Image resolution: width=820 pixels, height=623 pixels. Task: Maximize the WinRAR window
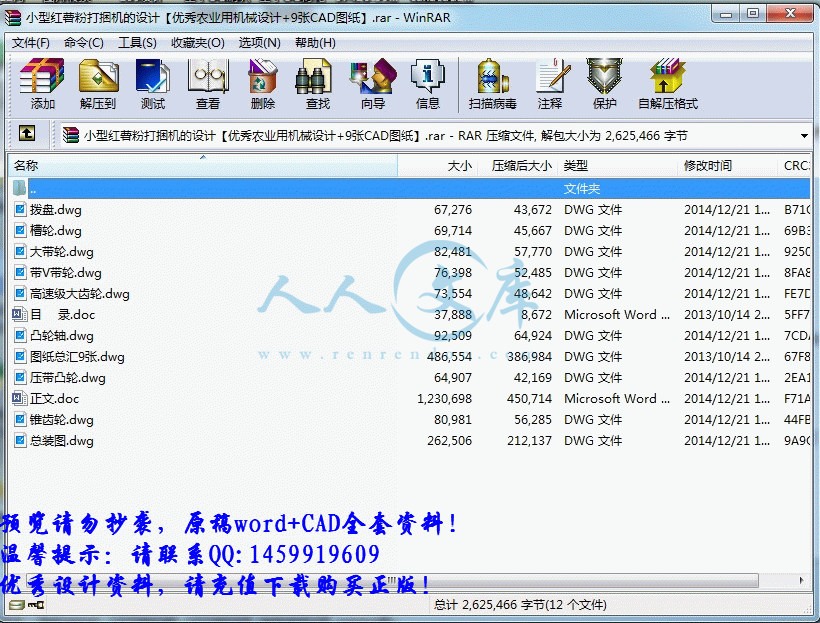point(753,15)
